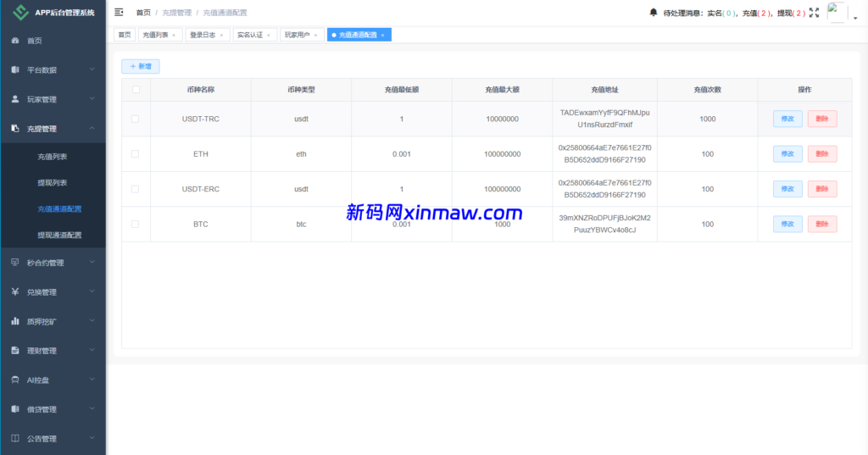Click the 玩家管理 person icon
Viewport: 868px width, 455px height.
coord(15,99)
